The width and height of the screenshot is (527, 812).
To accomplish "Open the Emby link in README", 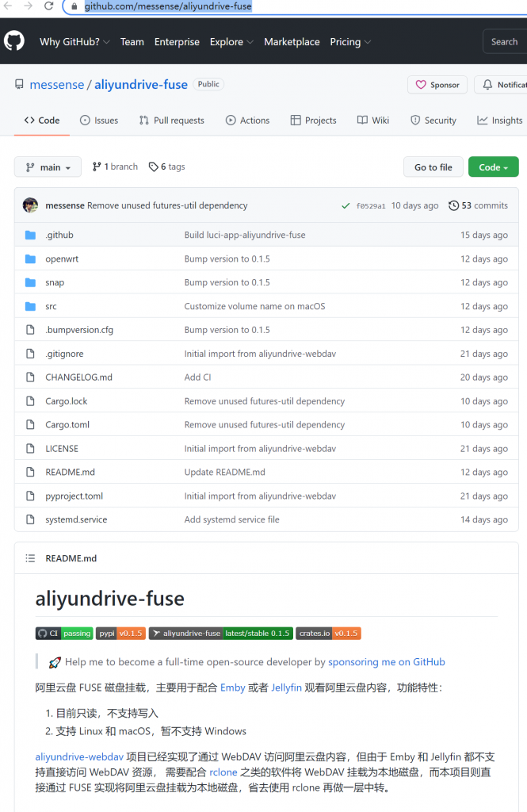I will pos(233,688).
